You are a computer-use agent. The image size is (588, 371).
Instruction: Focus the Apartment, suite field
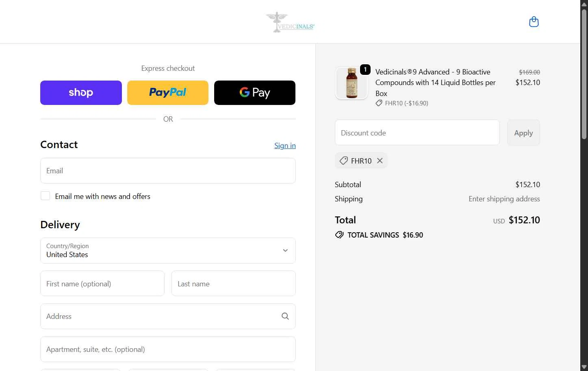coord(168,349)
